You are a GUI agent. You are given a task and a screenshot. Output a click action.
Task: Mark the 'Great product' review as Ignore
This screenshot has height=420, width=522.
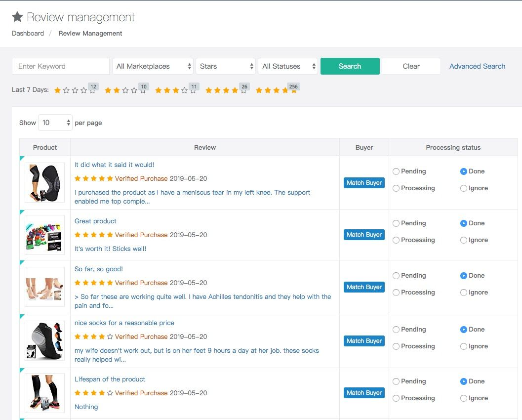[464, 240]
